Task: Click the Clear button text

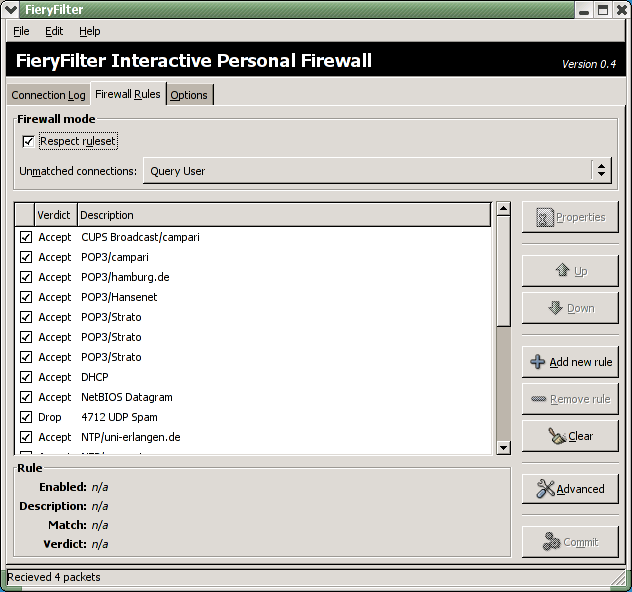Action: (x=580, y=436)
